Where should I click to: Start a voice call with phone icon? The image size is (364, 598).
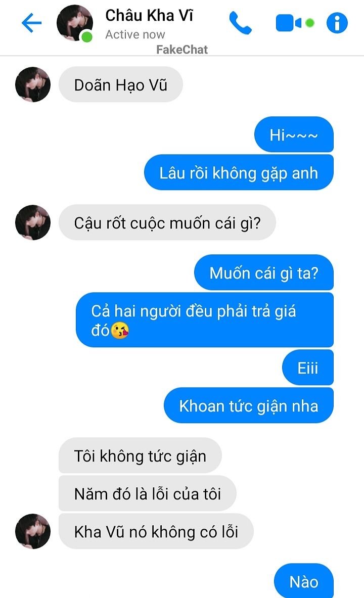(240, 23)
